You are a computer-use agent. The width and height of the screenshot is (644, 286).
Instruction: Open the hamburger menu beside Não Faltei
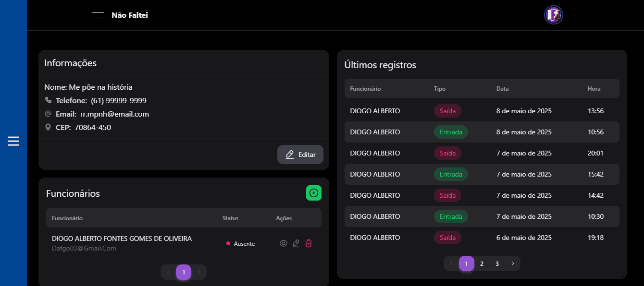[98, 15]
